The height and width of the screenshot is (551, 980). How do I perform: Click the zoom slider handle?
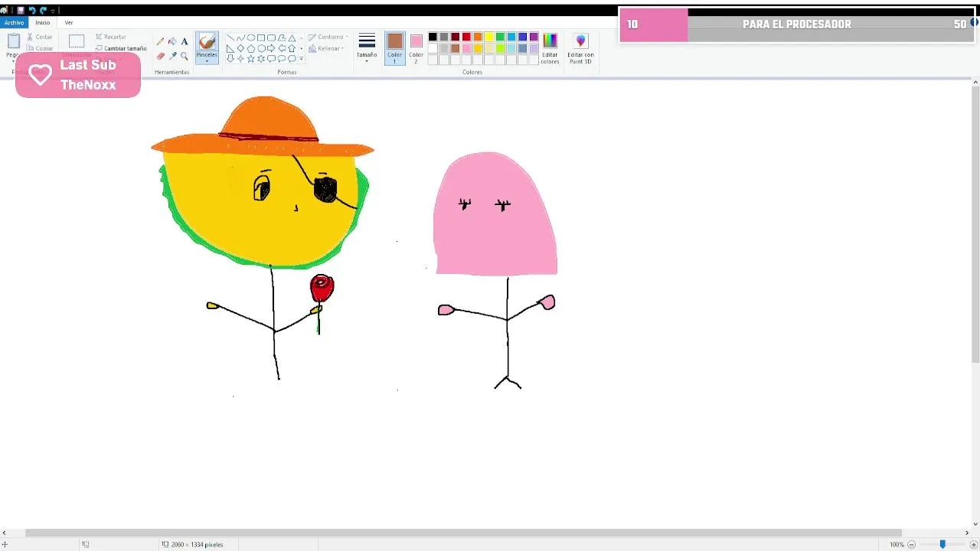click(x=942, y=544)
